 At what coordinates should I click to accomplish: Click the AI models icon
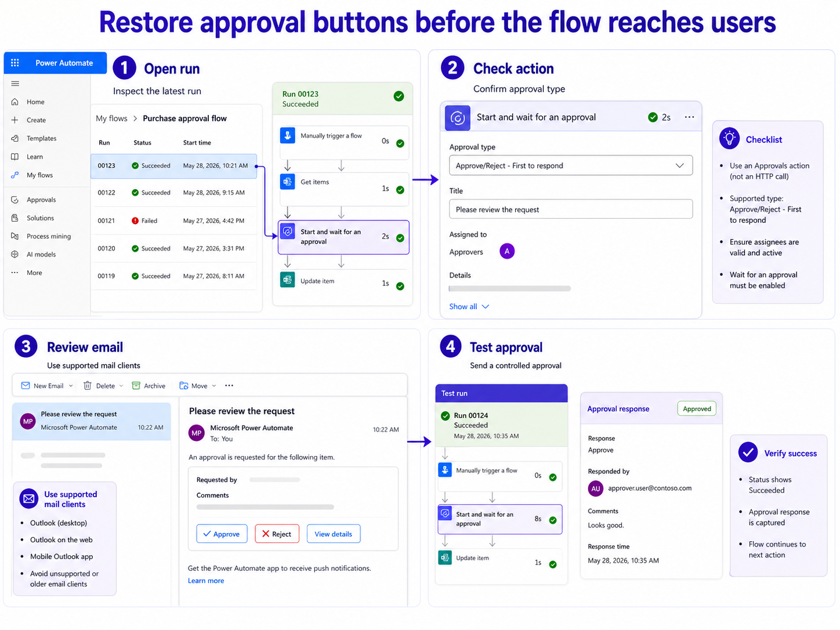point(15,254)
